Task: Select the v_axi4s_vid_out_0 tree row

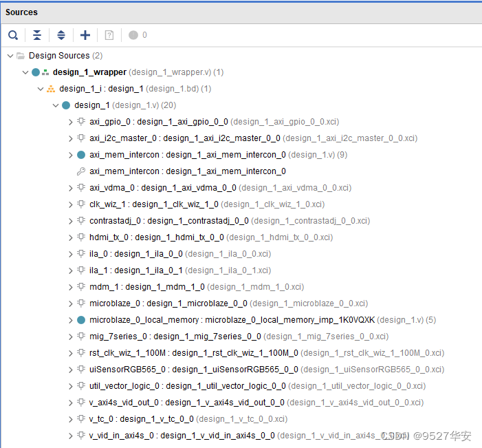Action: 256,403
